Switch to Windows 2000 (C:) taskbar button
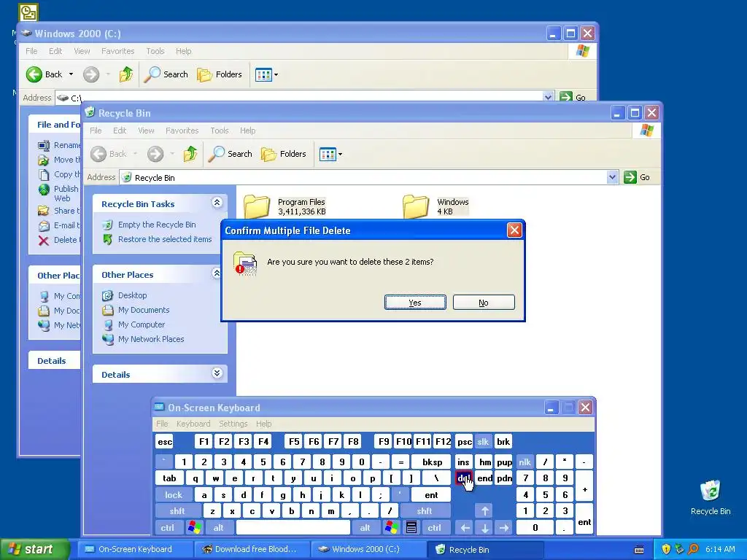747x560 pixels. 369,549
